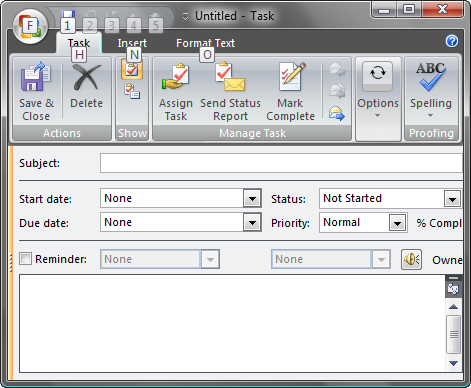Open the Reminder date dropdown
471x388 pixels.
tap(210, 259)
